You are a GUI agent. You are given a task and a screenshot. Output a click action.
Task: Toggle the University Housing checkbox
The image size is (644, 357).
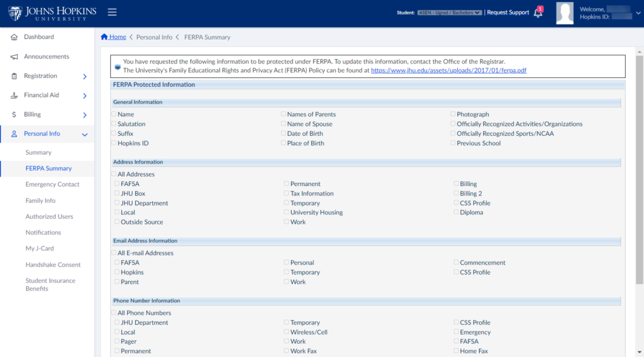pos(287,212)
